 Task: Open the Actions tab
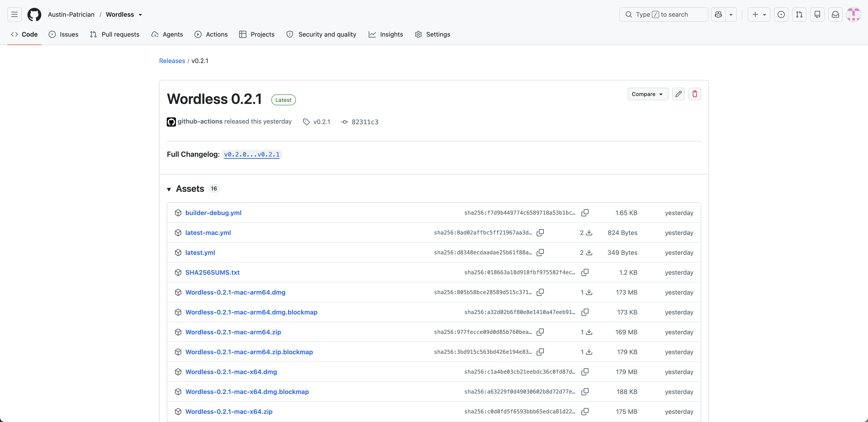[211, 34]
